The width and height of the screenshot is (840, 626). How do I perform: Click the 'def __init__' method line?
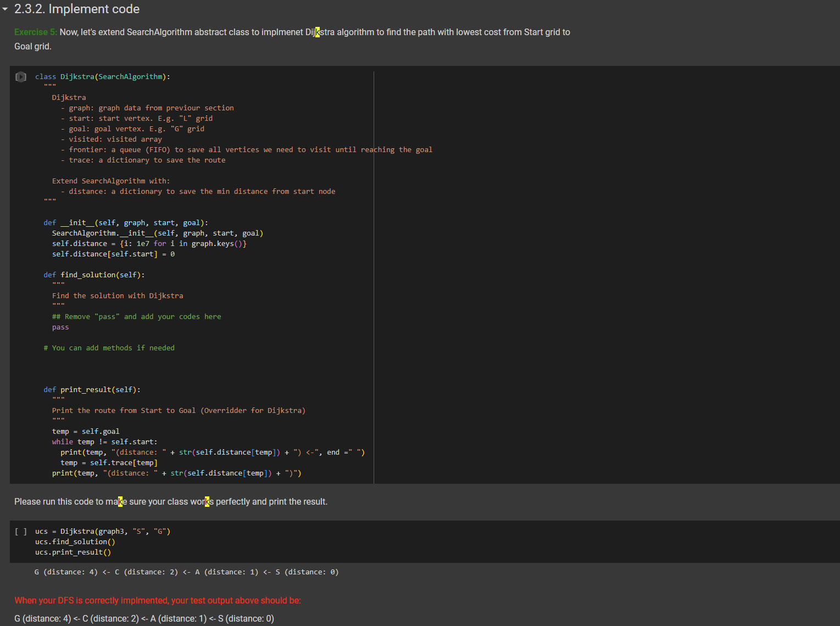pyautogui.click(x=125, y=222)
